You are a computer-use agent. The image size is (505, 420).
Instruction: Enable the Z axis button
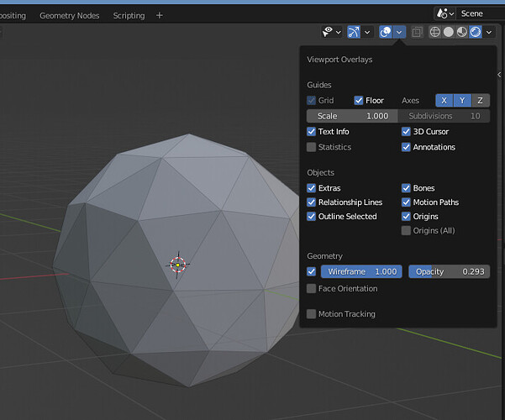tap(481, 101)
